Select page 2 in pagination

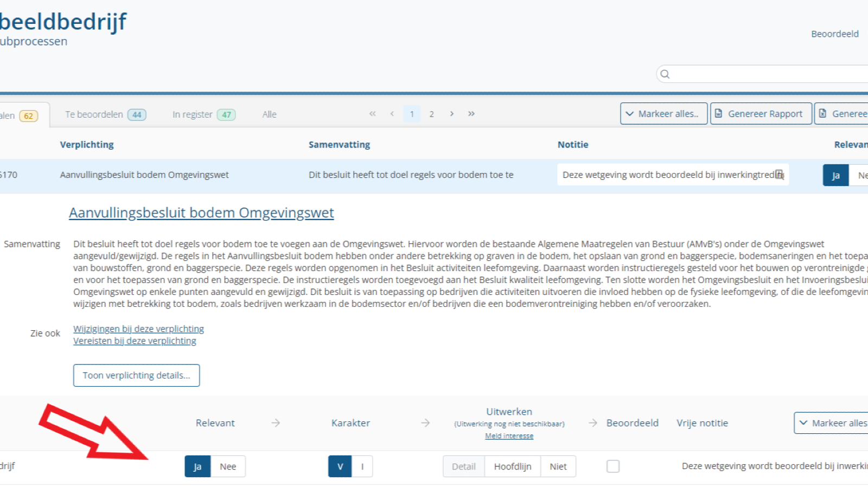pyautogui.click(x=431, y=114)
